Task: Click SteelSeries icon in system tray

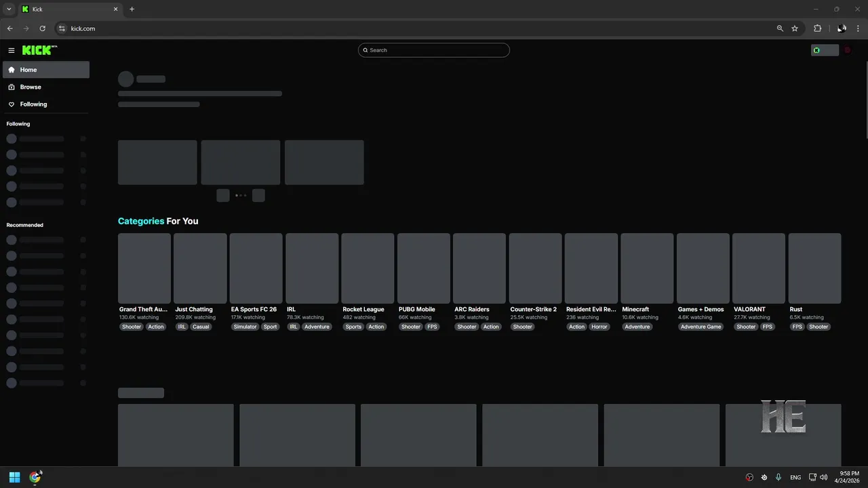Action: [x=764, y=477]
